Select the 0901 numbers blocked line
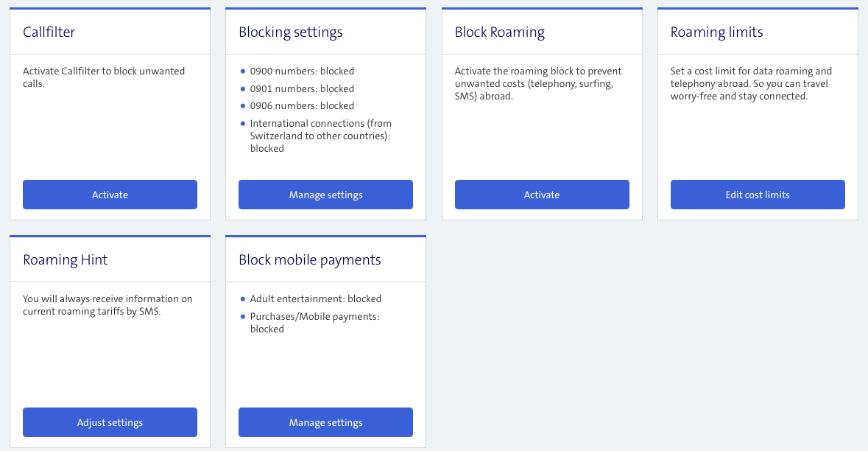Image resolution: width=868 pixels, height=451 pixels. click(x=302, y=88)
